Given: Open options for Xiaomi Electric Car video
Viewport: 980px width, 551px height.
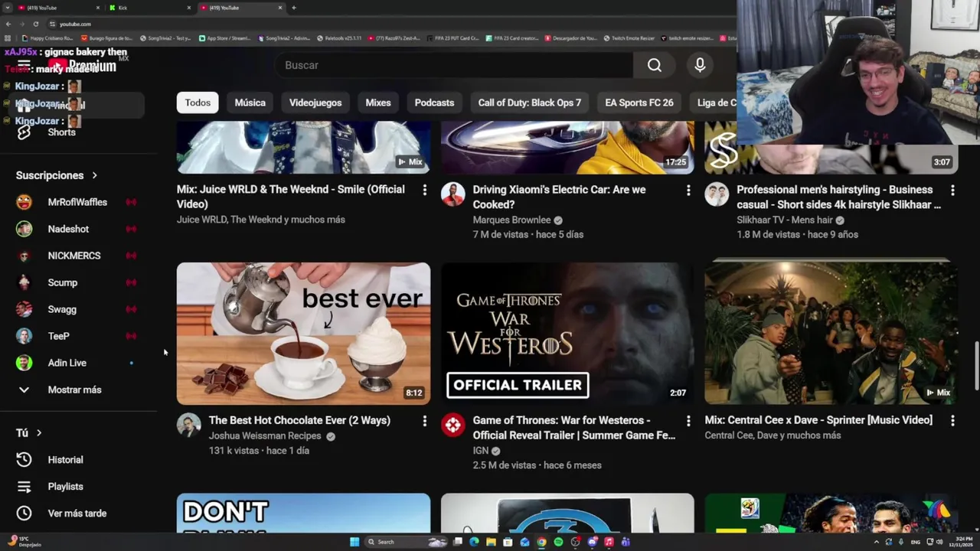Looking at the screenshot, I should tap(688, 190).
